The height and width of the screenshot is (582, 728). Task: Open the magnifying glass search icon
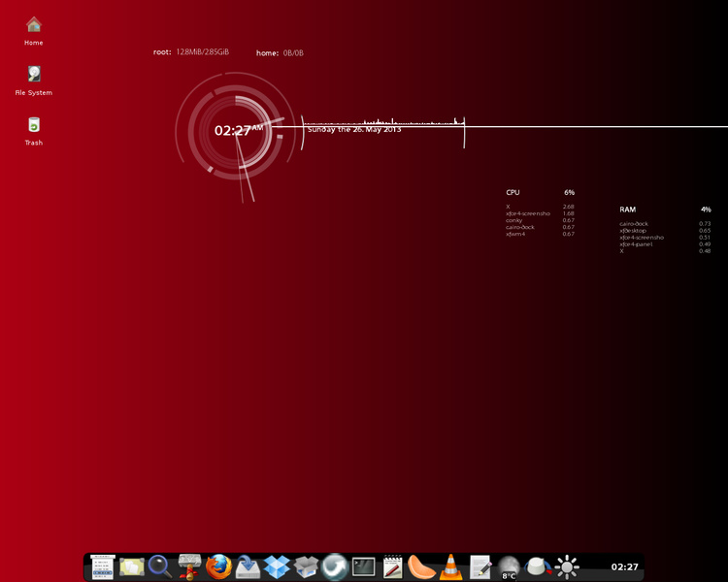tap(160, 566)
